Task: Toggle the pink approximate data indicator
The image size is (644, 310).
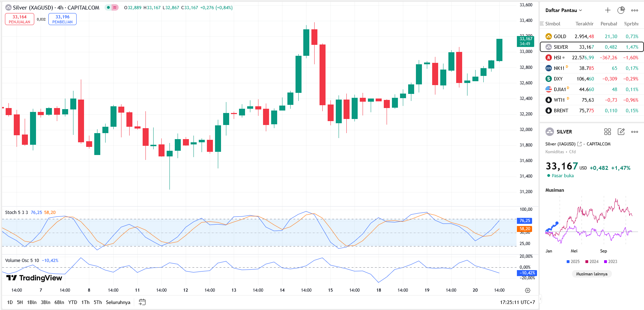Action: click(115, 8)
